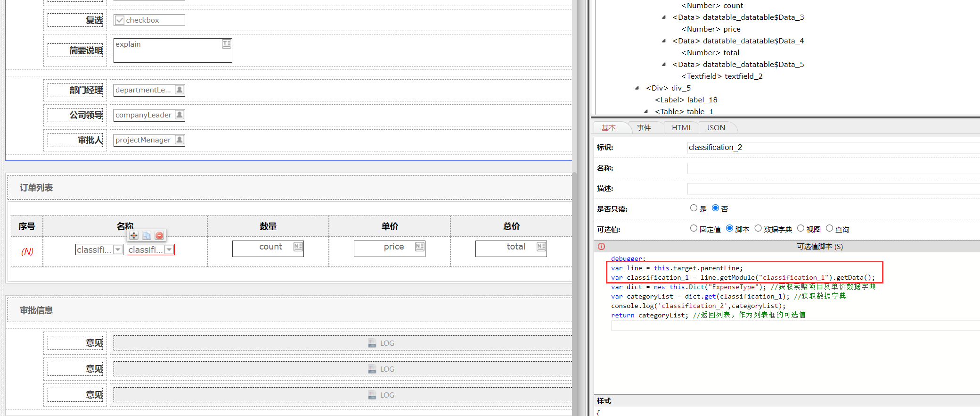Toggle the checkbox field in 复选 row

(x=120, y=20)
